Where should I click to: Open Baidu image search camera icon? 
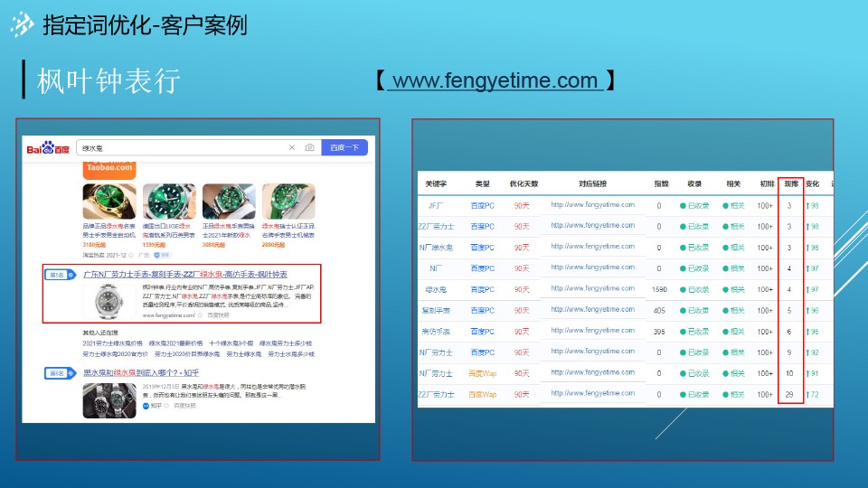pos(309,147)
